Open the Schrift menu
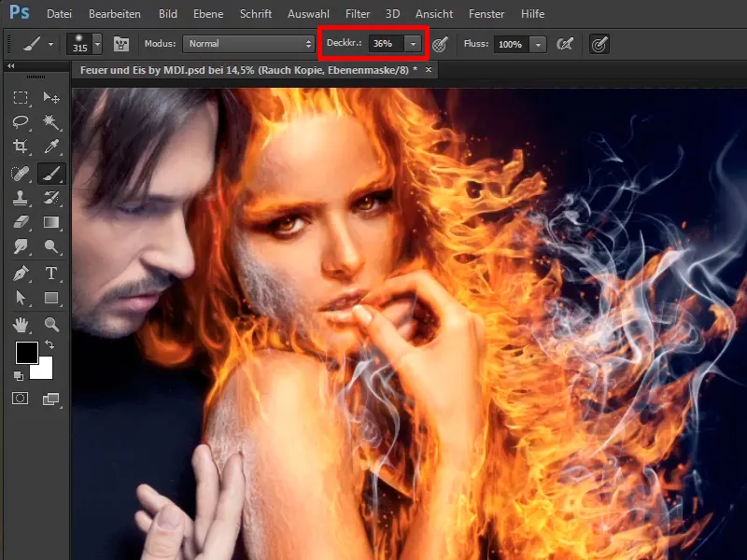This screenshot has height=560, width=747. 256,14
